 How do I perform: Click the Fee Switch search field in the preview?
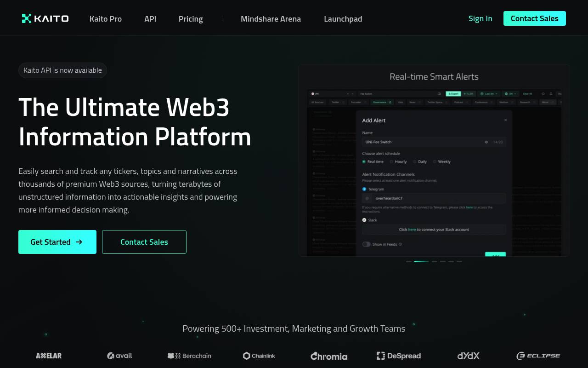coord(400,94)
